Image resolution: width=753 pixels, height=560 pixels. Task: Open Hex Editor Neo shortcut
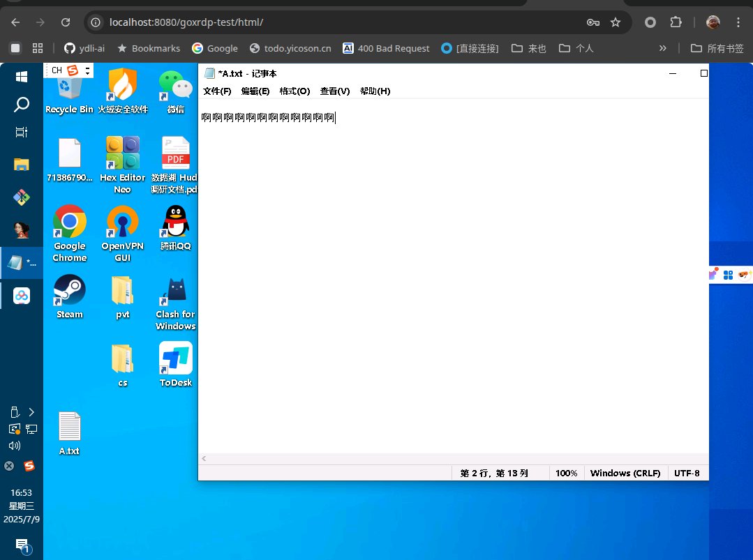122,165
